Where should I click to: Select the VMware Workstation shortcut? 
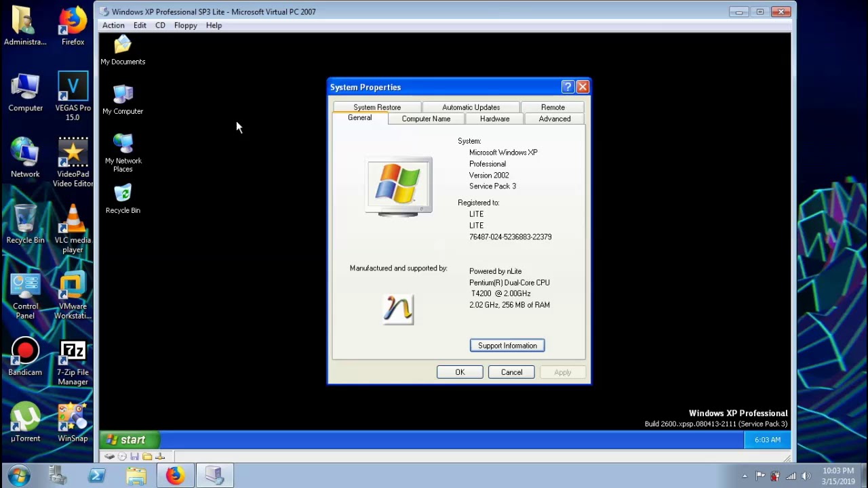tap(73, 295)
